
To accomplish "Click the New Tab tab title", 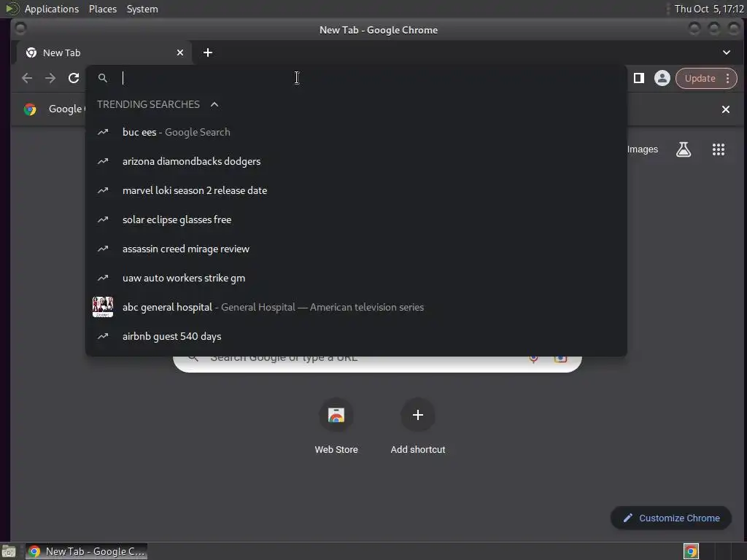I will (x=61, y=52).
